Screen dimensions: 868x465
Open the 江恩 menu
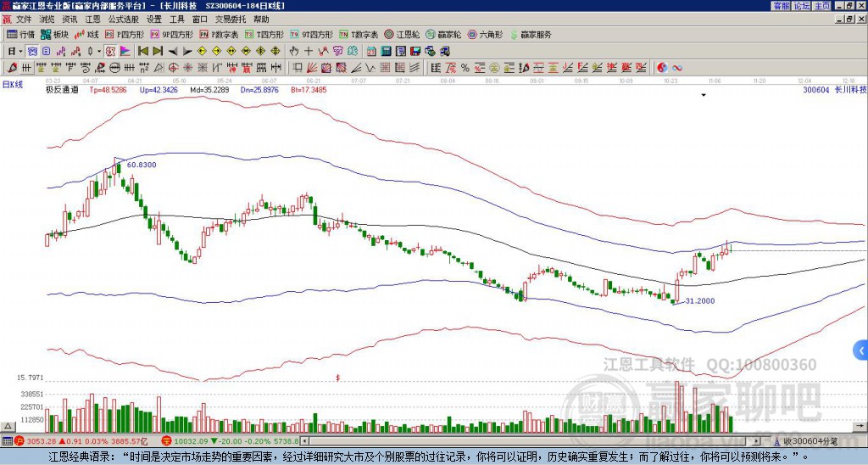point(92,20)
